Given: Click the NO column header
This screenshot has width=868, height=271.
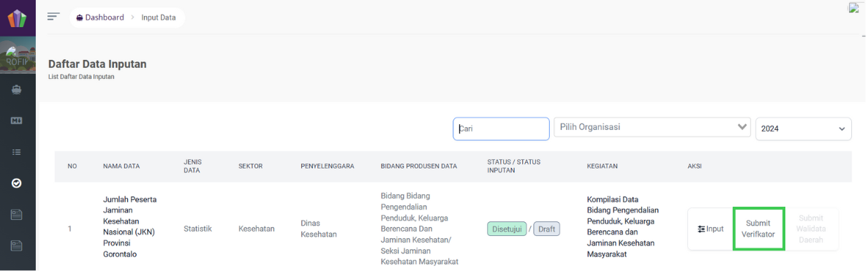Looking at the screenshot, I should pos(72,166).
